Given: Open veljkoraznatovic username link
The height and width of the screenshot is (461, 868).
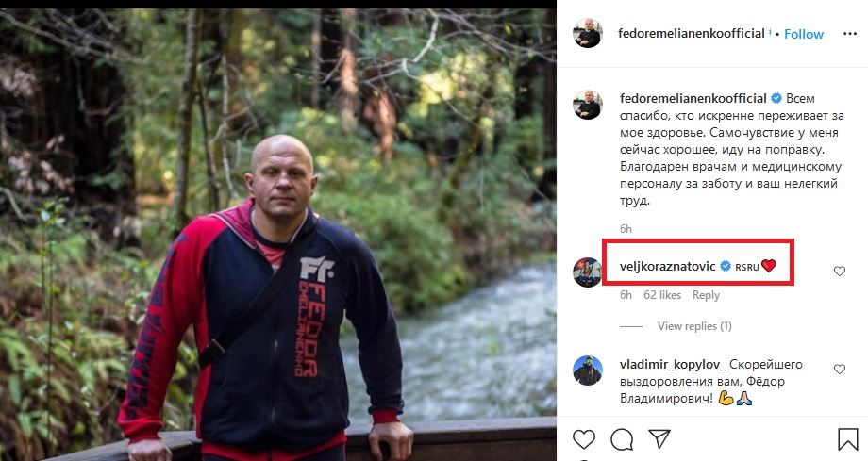Looking at the screenshot, I should point(668,266).
